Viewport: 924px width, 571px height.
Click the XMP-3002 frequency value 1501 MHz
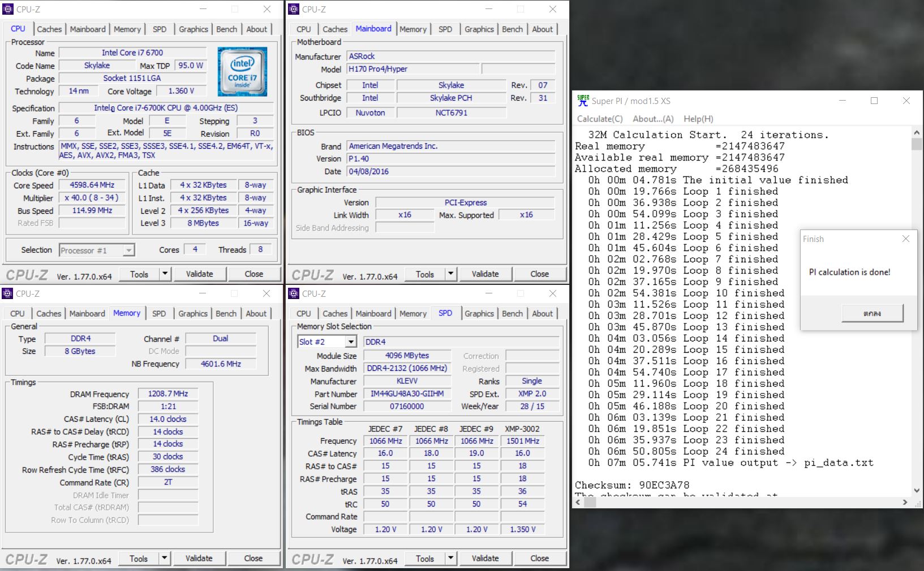pos(522,441)
